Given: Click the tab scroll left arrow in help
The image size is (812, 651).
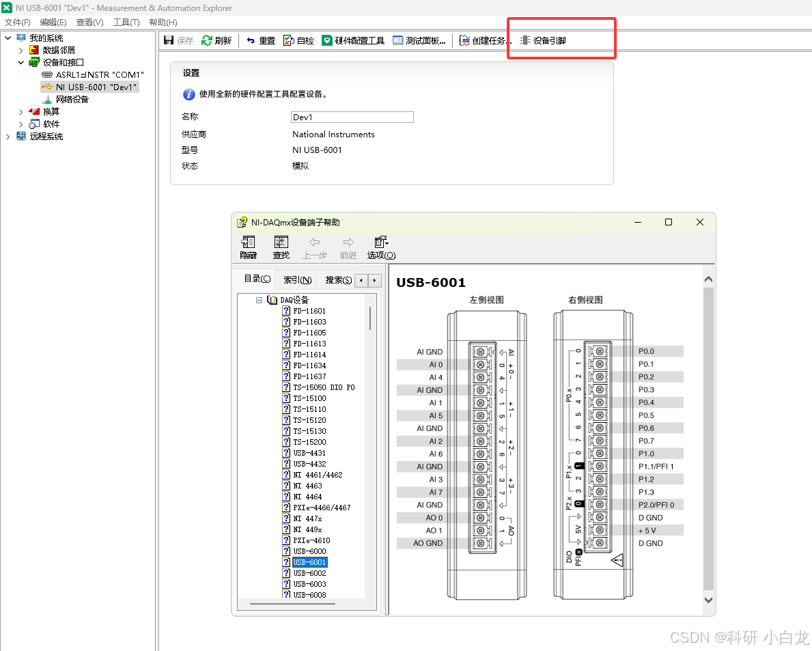Looking at the screenshot, I should 361,280.
